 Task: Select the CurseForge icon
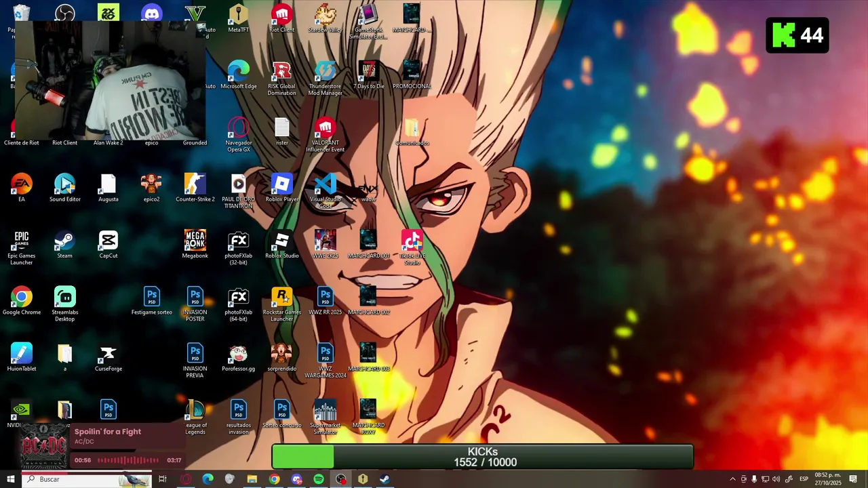point(108,357)
